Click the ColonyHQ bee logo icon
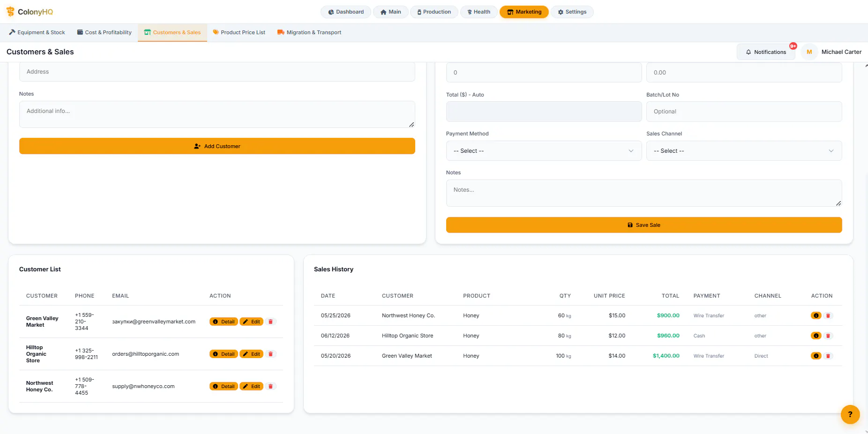Image resolution: width=868 pixels, height=434 pixels. pyautogui.click(x=10, y=12)
